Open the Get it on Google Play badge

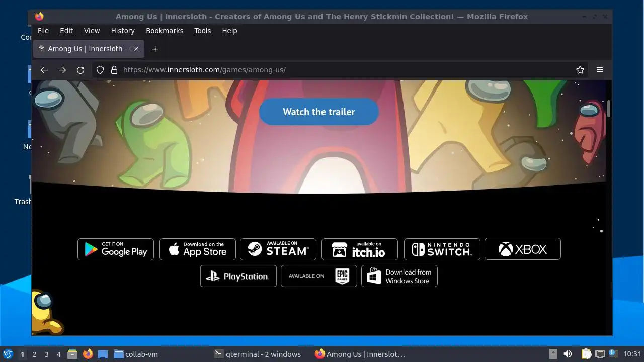116,249
